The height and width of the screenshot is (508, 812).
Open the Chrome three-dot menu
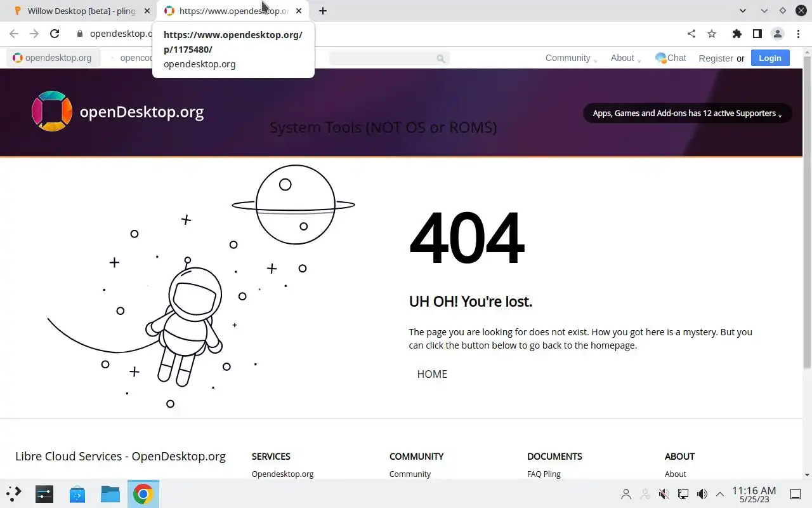[x=798, y=34]
